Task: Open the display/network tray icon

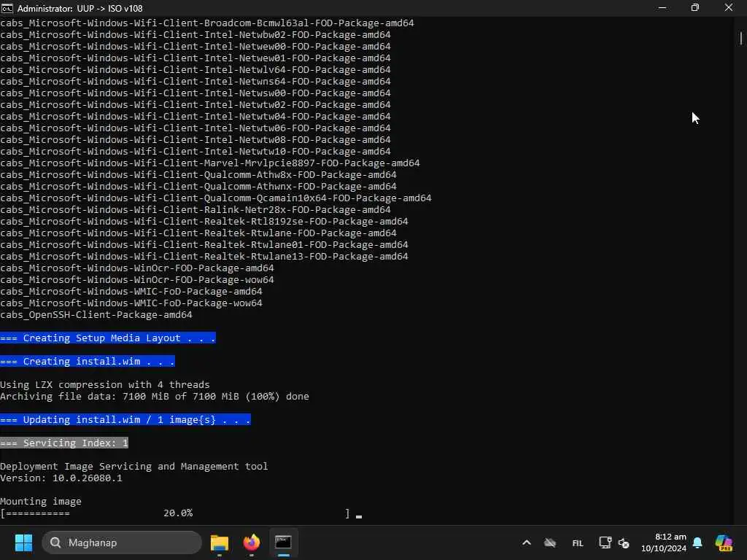Action: point(605,542)
